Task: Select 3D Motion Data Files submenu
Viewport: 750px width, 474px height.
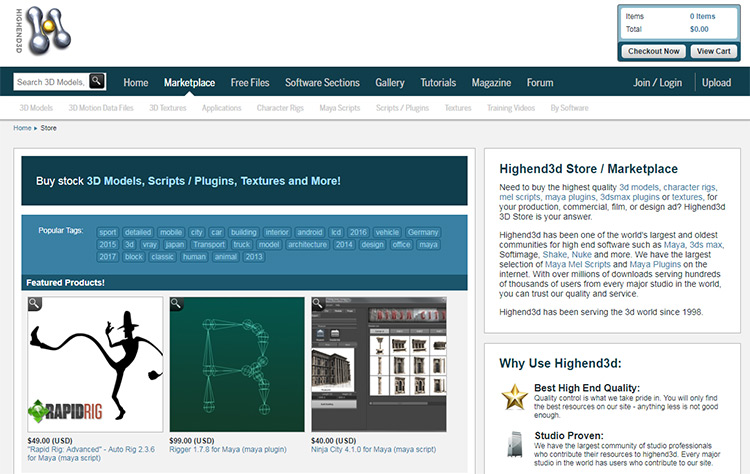Action: (101, 108)
